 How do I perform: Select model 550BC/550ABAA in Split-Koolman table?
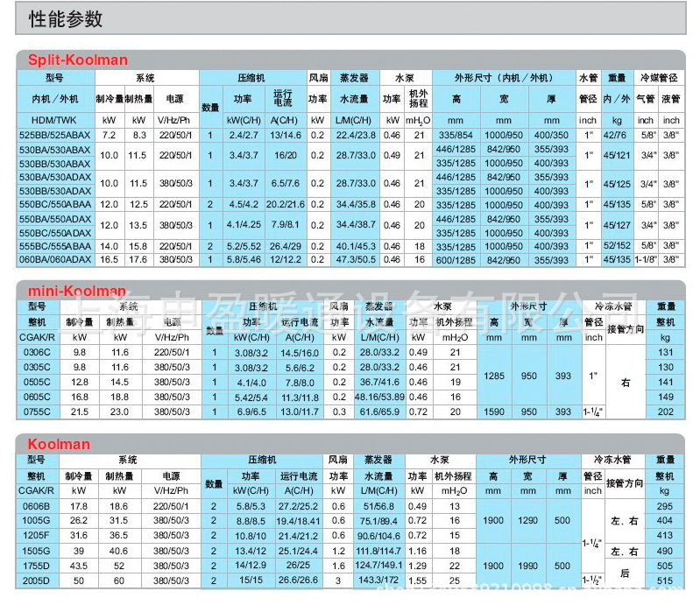(x=55, y=204)
